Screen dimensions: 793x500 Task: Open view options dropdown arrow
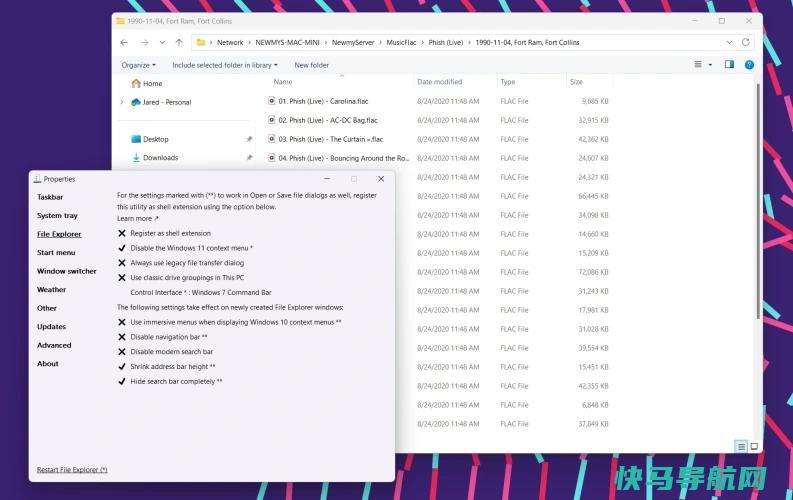click(x=710, y=65)
